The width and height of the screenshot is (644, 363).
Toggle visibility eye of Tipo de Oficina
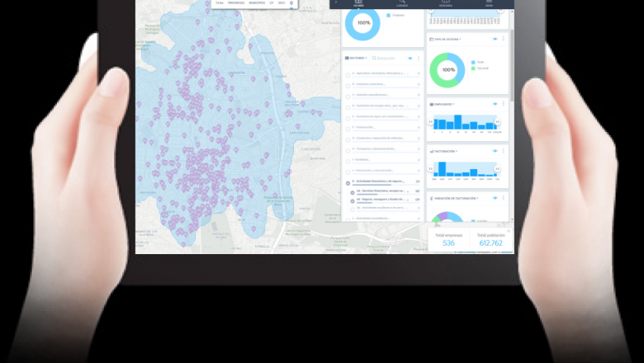pos(495,39)
